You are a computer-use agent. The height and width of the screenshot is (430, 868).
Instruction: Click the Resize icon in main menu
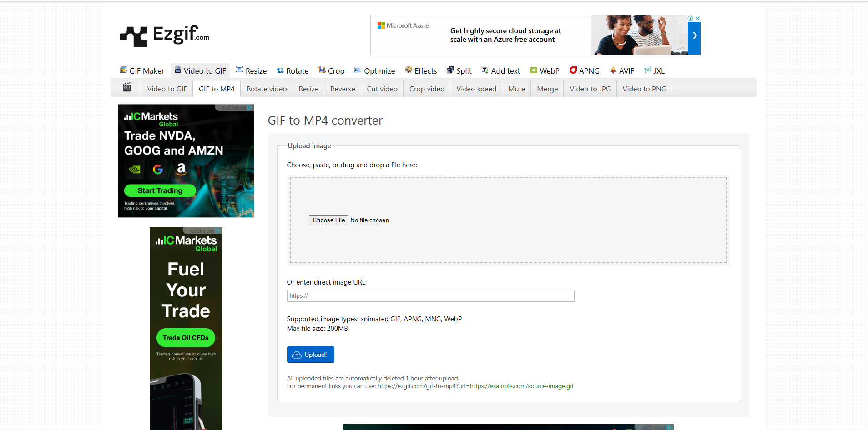tap(239, 70)
